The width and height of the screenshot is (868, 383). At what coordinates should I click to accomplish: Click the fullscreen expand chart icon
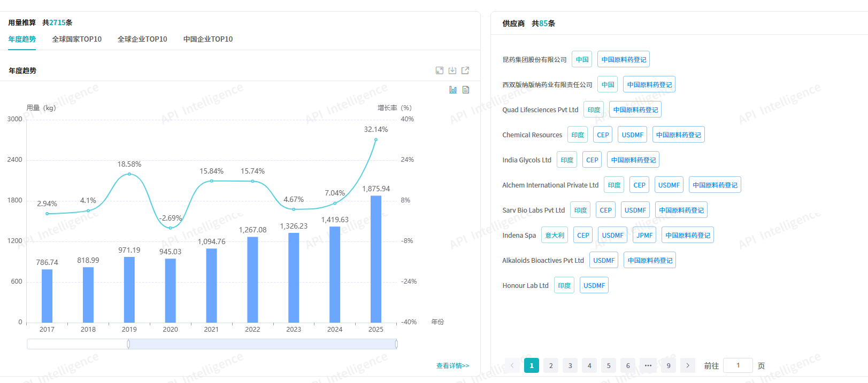[440, 71]
